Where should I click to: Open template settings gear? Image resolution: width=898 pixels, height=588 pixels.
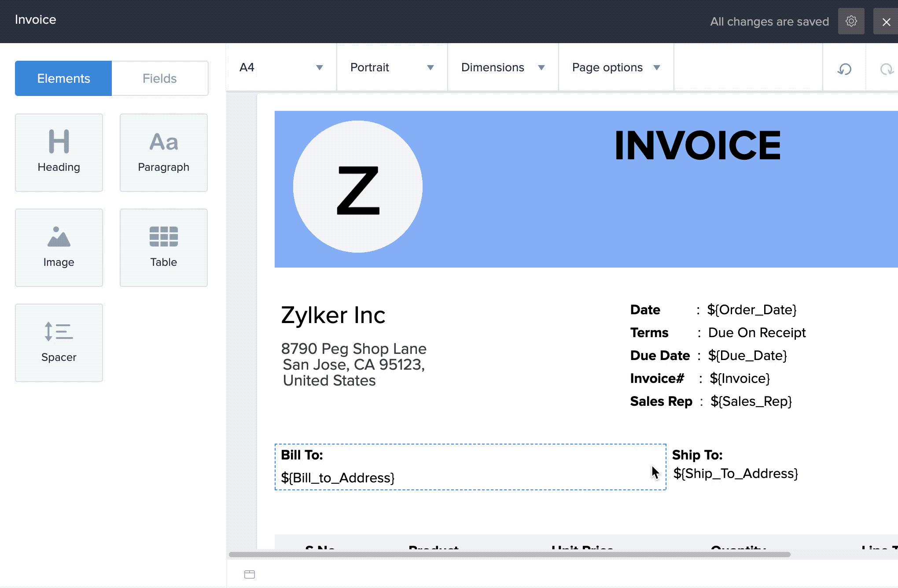pyautogui.click(x=851, y=21)
